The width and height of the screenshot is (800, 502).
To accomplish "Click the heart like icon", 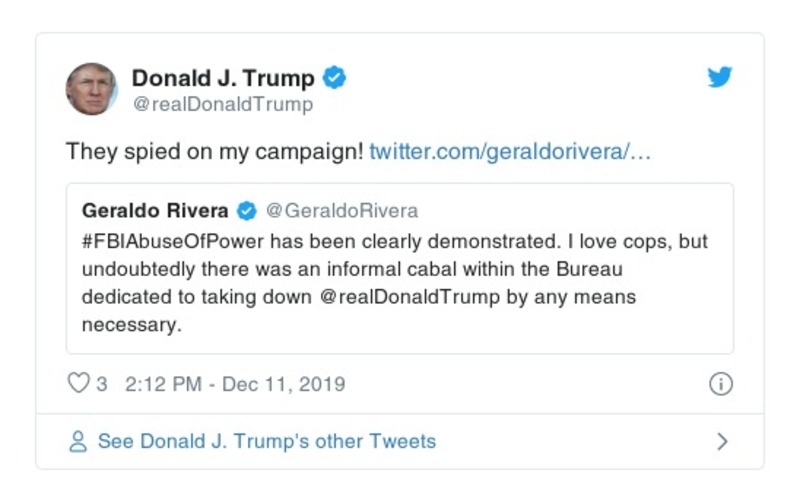I will [x=78, y=384].
